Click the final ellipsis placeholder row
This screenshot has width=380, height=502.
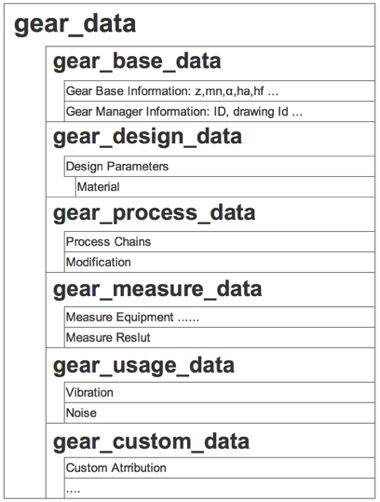(x=219, y=488)
